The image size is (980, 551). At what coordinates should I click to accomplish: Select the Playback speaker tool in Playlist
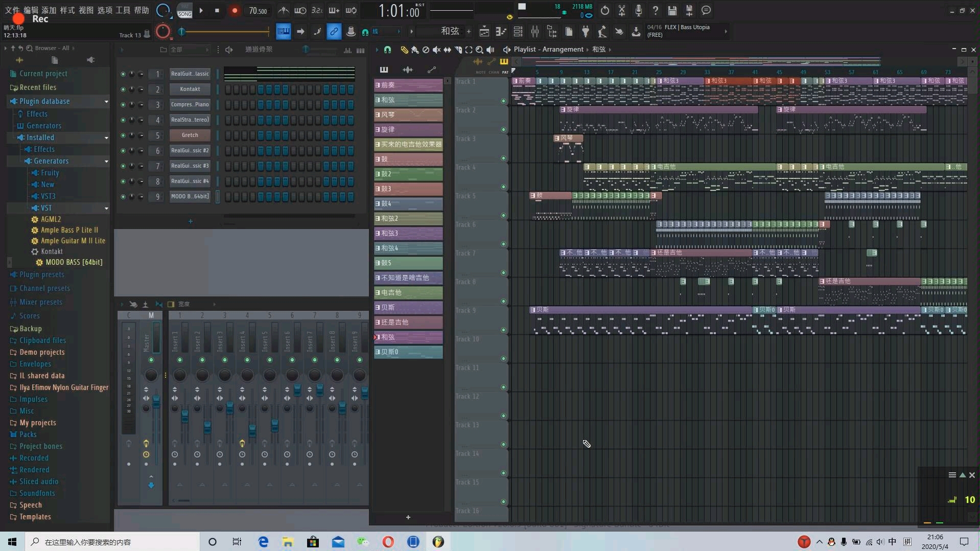(490, 50)
